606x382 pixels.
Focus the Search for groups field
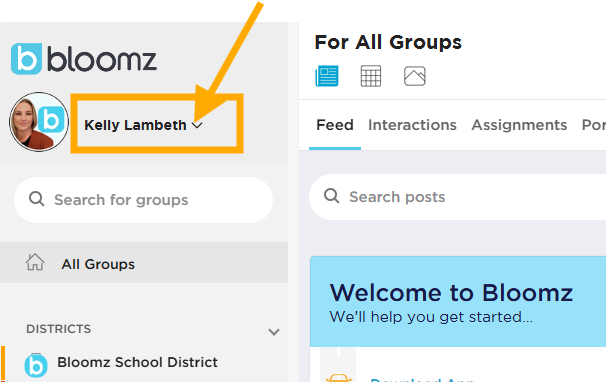point(143,200)
